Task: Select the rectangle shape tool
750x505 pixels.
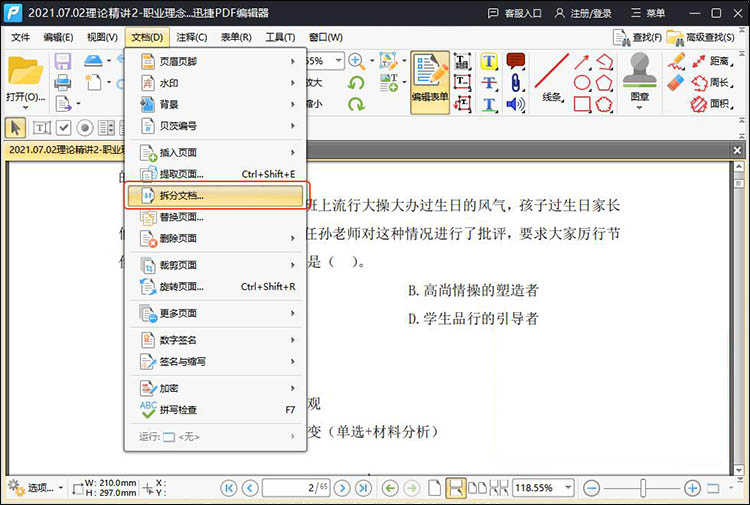Action: pyautogui.click(x=582, y=104)
